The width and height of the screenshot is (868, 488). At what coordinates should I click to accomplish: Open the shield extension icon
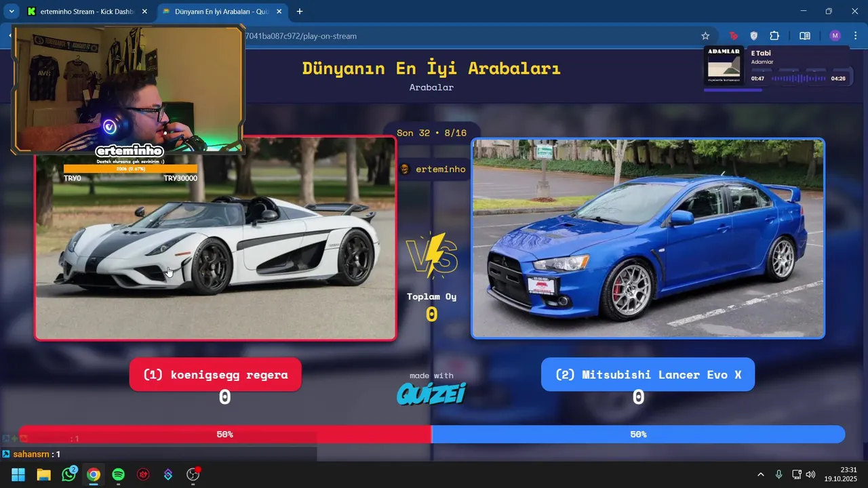click(754, 36)
